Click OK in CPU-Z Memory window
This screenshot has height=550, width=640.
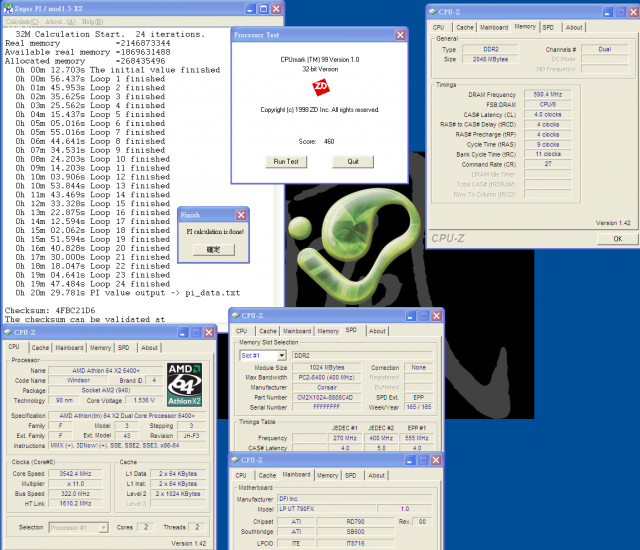click(618, 239)
